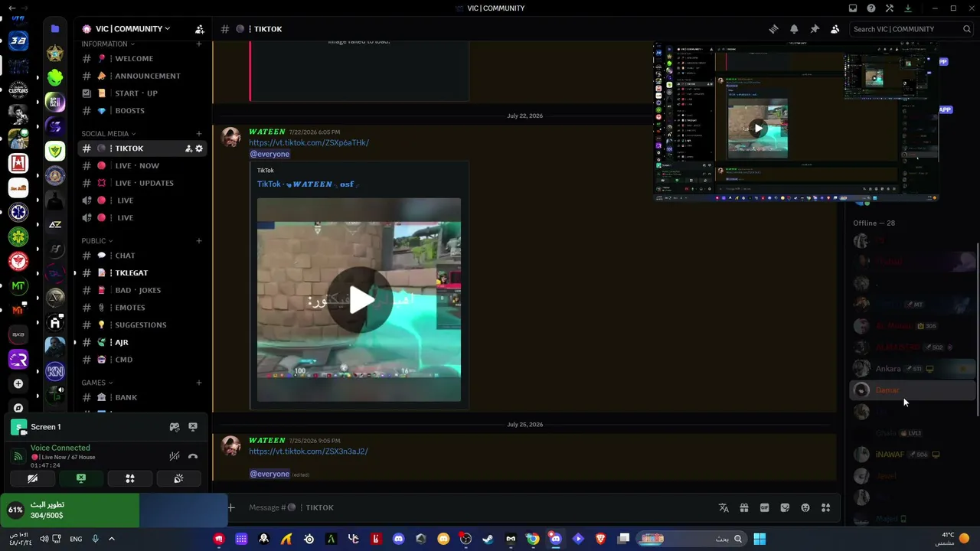Screen dimensions: 980x551
Task: Disconnect from voice call
Action: click(x=193, y=456)
